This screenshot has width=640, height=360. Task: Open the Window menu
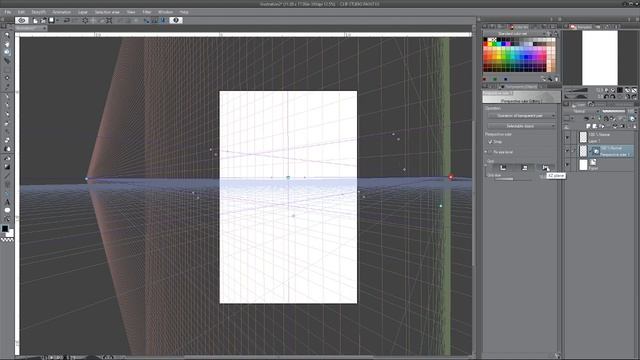point(165,12)
